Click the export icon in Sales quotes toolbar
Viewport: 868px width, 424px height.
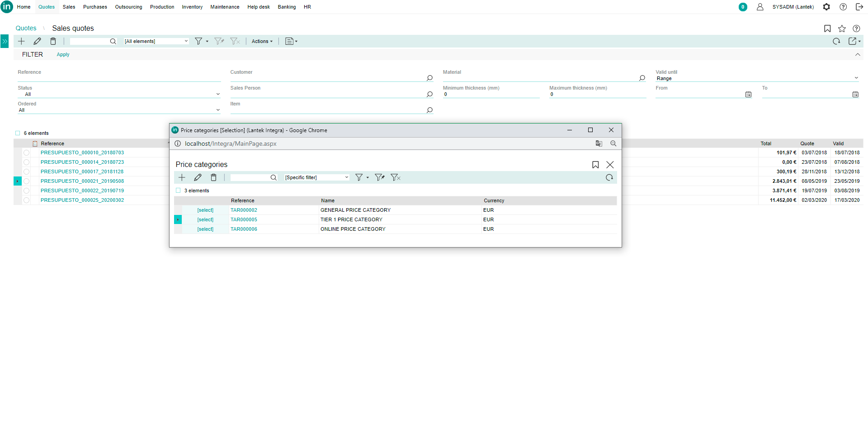point(852,41)
